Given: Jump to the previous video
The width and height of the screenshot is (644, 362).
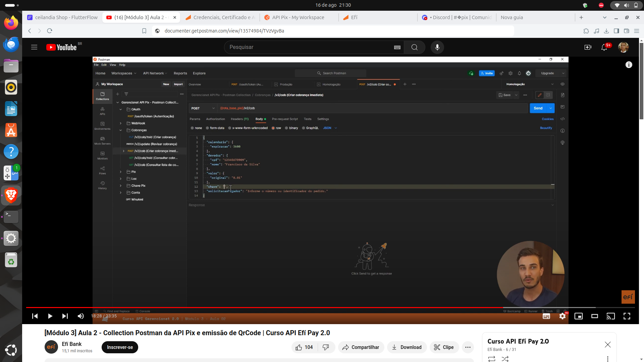Looking at the screenshot, I should click(x=35, y=316).
